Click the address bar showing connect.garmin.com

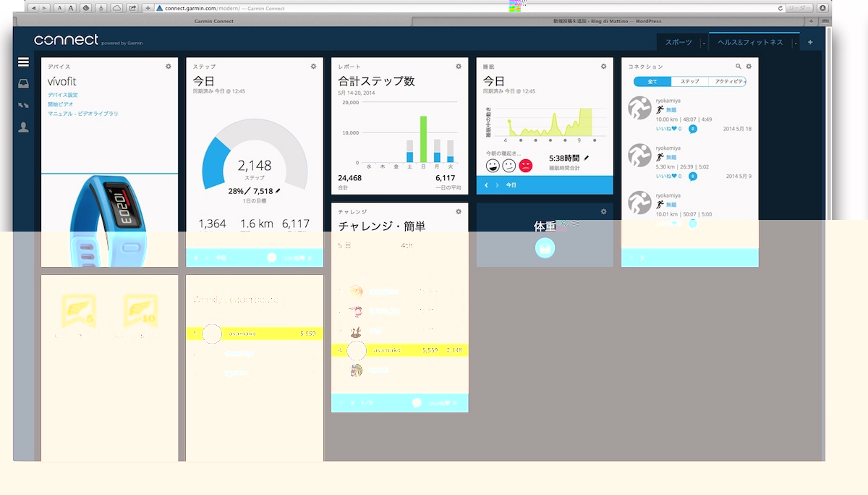click(x=470, y=8)
